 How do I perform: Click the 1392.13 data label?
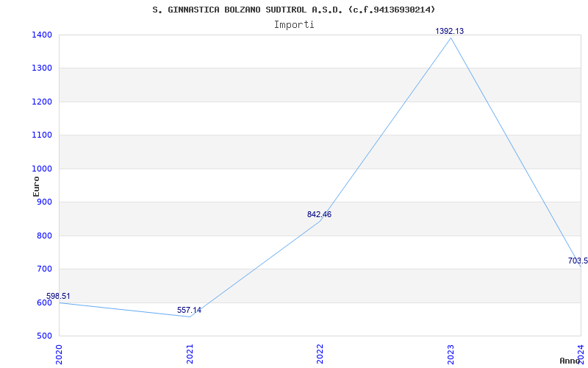click(x=449, y=31)
